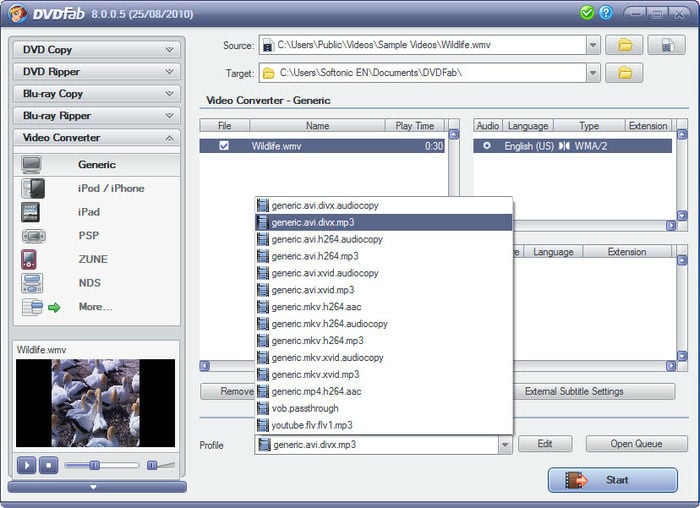This screenshot has height=508, width=700.
Task: Collapse the left panel bottom arrow bar
Action: pyautogui.click(x=97, y=487)
